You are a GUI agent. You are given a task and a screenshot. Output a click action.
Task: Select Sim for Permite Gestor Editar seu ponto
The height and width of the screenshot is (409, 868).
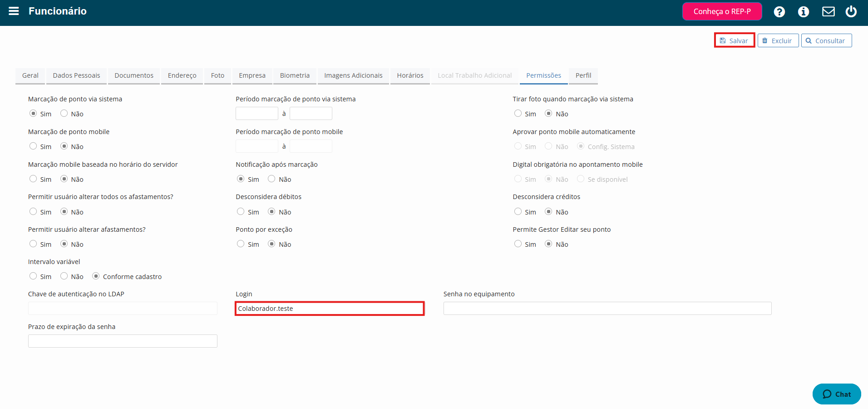point(518,244)
